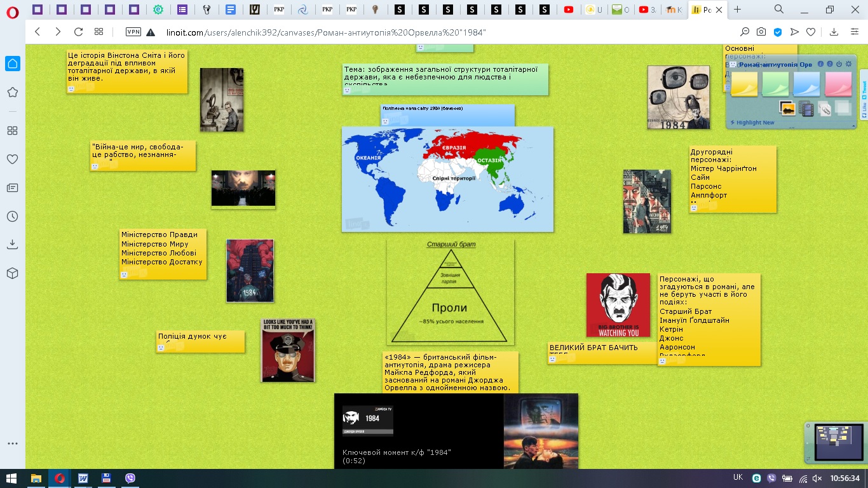Open sidebar Bookmarks star icon
The image size is (868, 488).
tap(12, 92)
